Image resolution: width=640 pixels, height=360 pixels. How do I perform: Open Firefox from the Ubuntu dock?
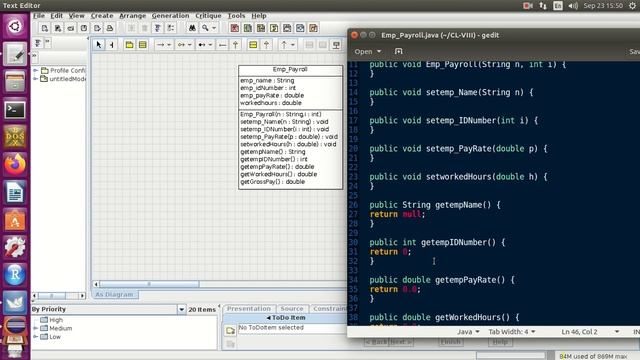[x=15, y=164]
